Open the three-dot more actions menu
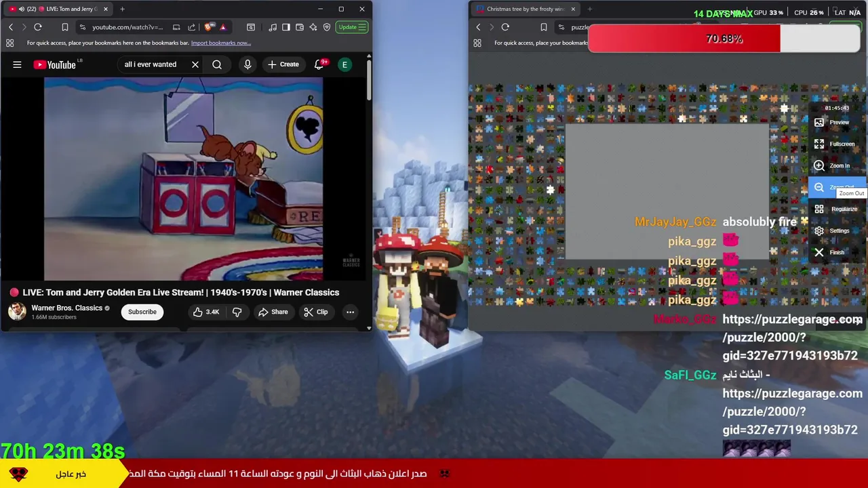This screenshot has width=868, height=488. [x=350, y=312]
